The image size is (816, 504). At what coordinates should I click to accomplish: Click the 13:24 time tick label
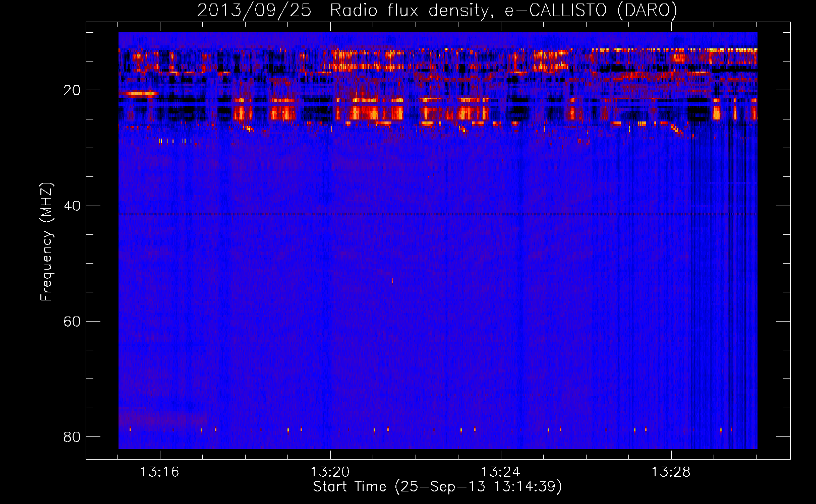[x=500, y=472]
